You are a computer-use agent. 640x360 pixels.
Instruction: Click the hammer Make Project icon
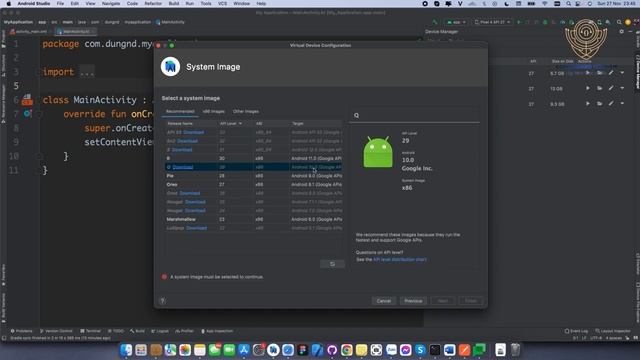435,22
